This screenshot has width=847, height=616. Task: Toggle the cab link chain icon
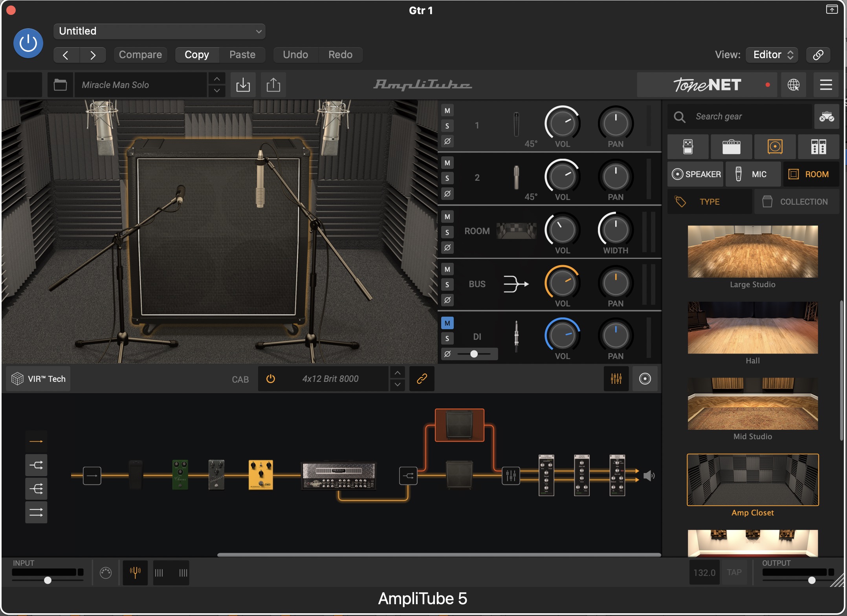[422, 379]
